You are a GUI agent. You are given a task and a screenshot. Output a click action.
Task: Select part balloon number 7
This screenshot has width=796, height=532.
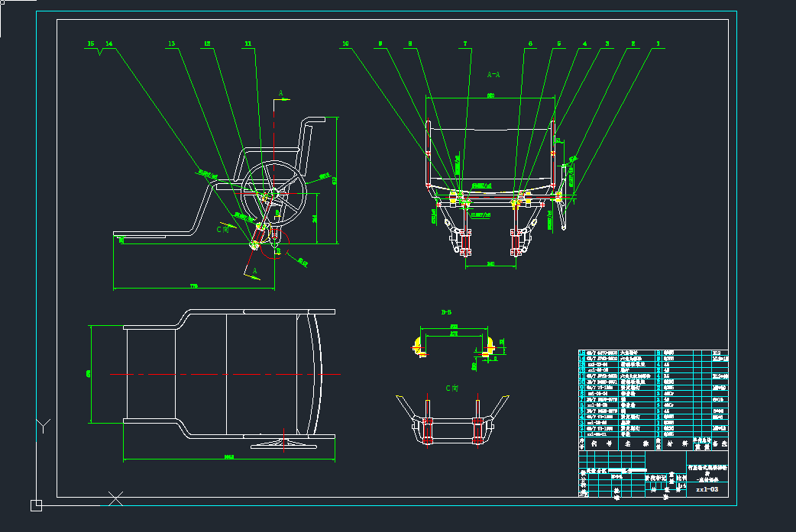click(464, 44)
